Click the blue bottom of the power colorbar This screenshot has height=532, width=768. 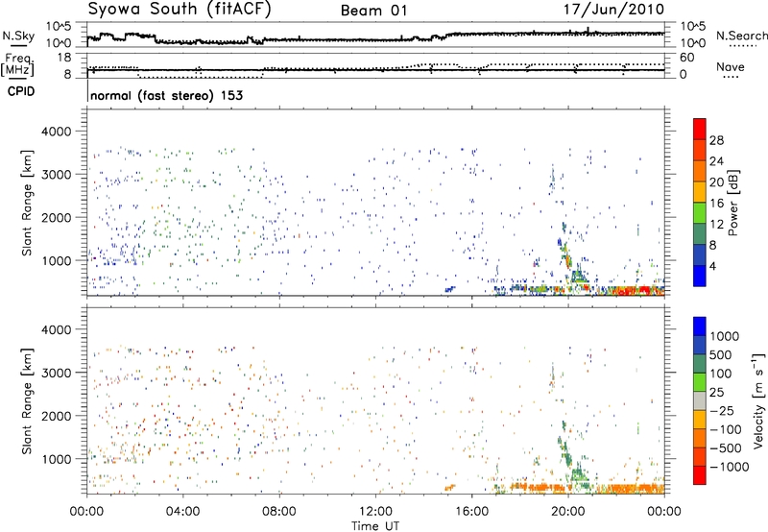click(x=700, y=276)
